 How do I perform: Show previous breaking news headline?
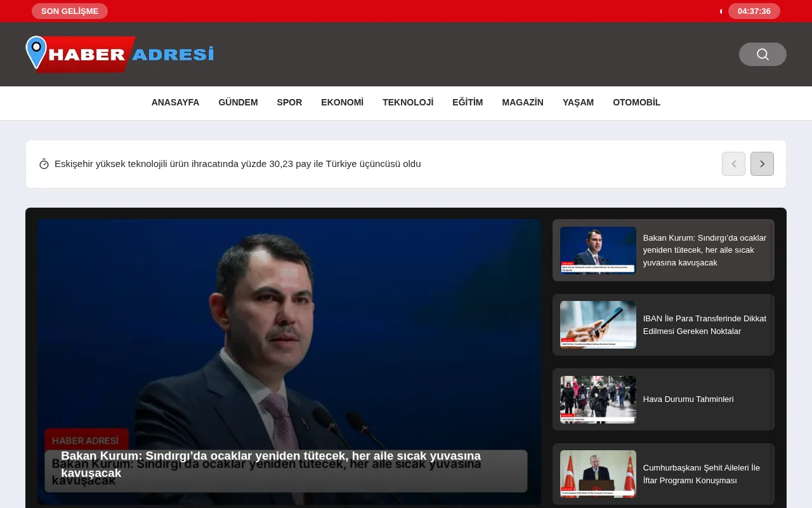733,164
